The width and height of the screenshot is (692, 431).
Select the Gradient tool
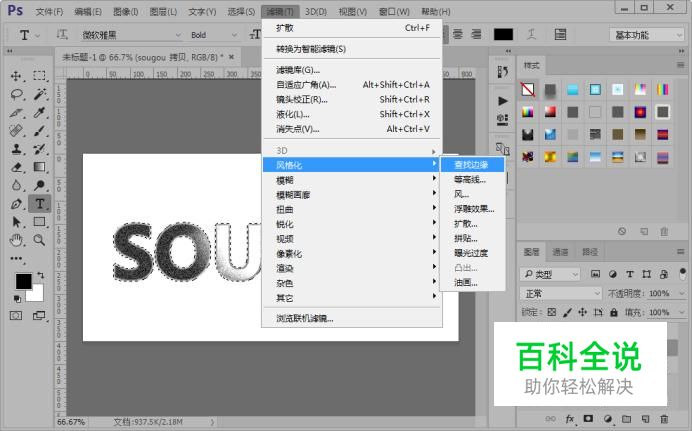click(39, 167)
